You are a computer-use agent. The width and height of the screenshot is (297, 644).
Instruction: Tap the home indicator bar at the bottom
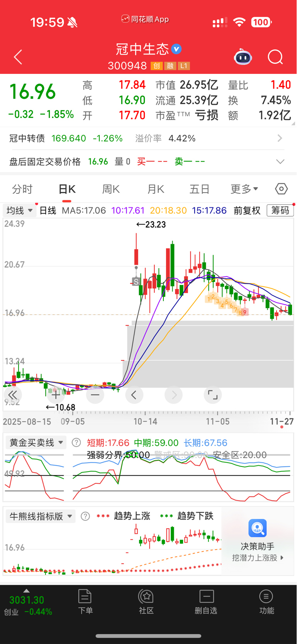pyautogui.click(x=148, y=636)
